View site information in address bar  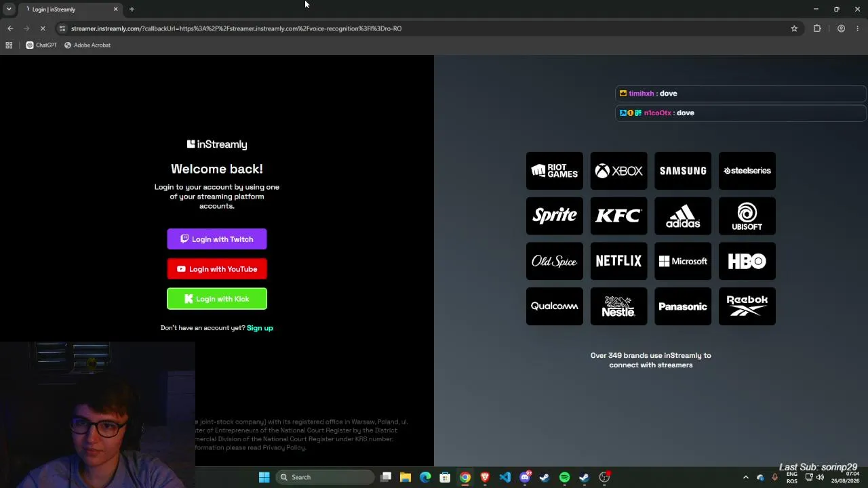[62, 28]
